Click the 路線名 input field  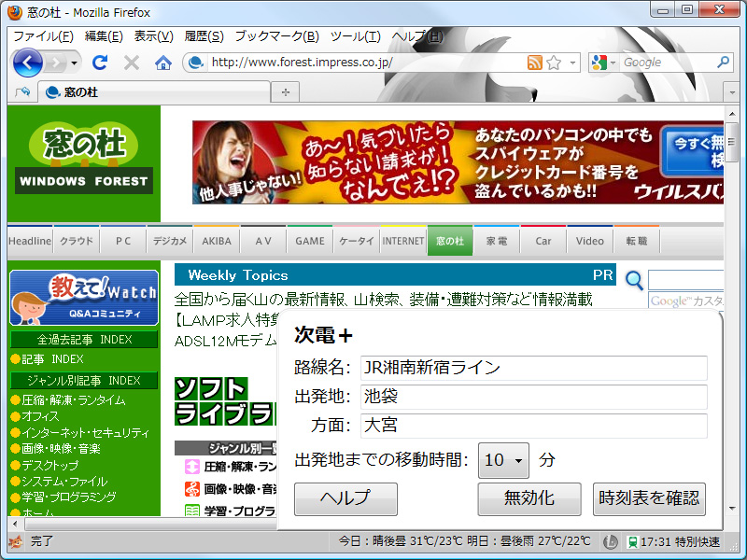pyautogui.click(x=533, y=368)
